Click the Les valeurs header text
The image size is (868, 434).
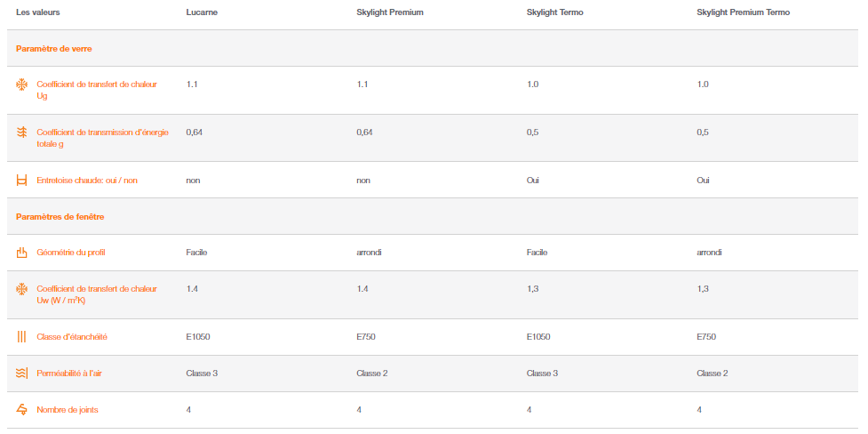click(x=38, y=12)
